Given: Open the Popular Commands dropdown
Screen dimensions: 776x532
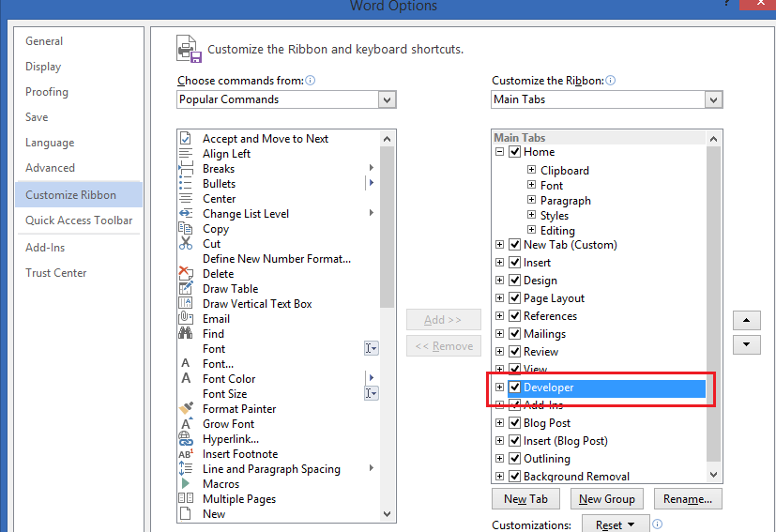Looking at the screenshot, I should [x=387, y=99].
